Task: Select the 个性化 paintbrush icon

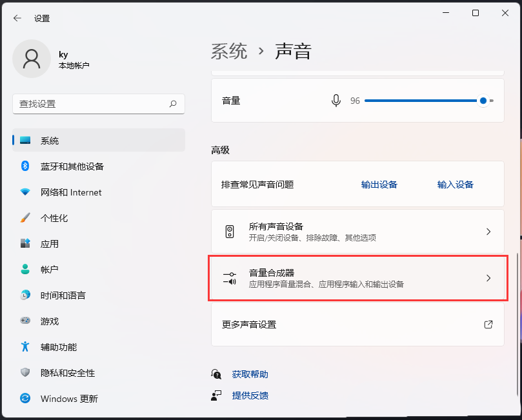Action: click(x=26, y=217)
